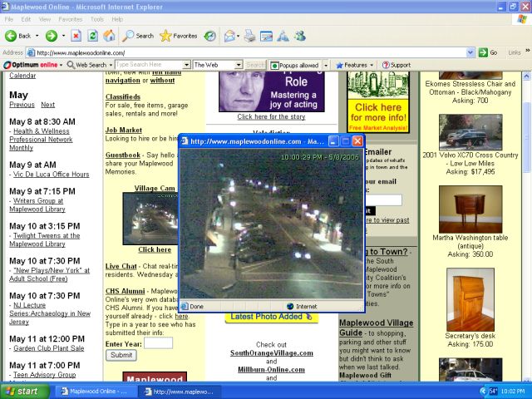Stop page loading with the red X icon
The height and width of the screenshot is (399, 532).
point(76,36)
